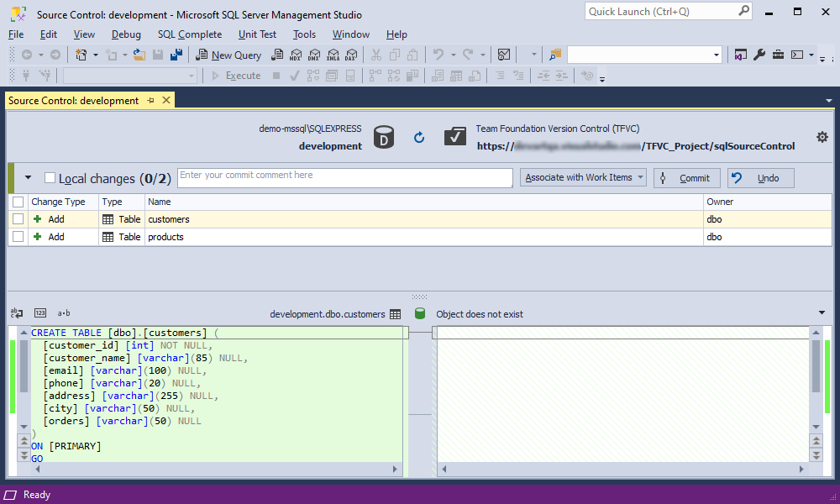Screen dimensions: 840x504
Task: Click the commit comment input field
Action: tap(345, 178)
